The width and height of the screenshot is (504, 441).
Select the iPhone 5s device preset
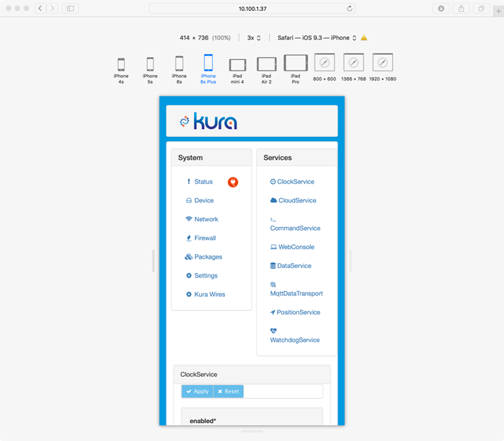pyautogui.click(x=150, y=71)
